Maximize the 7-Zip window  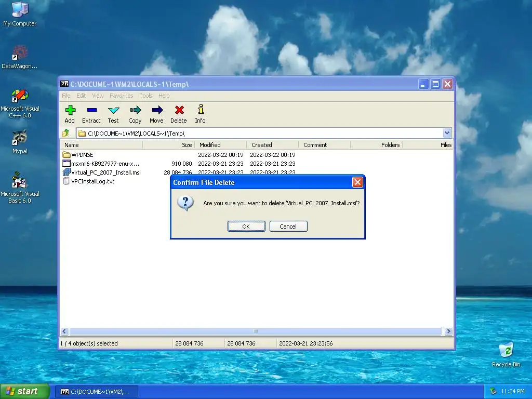click(x=436, y=84)
